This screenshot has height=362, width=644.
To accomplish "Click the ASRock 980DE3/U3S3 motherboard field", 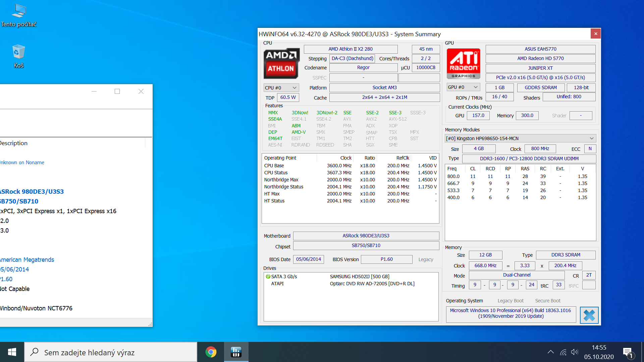I will tap(366, 236).
